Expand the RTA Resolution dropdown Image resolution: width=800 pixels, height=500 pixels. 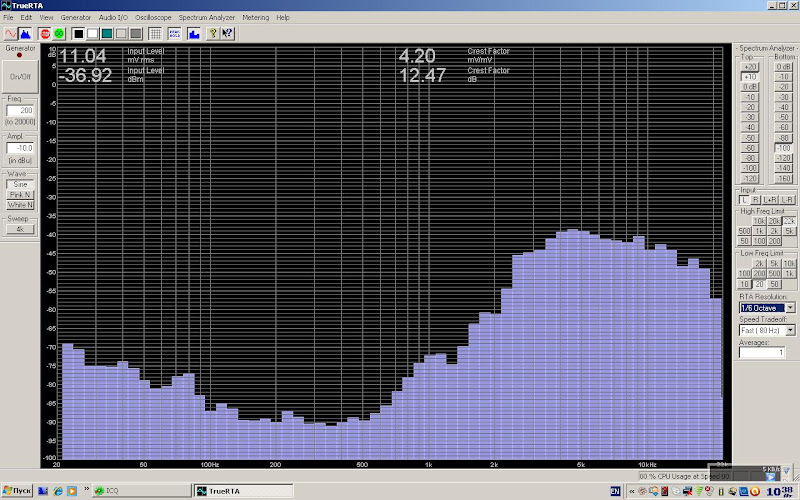tap(790, 307)
